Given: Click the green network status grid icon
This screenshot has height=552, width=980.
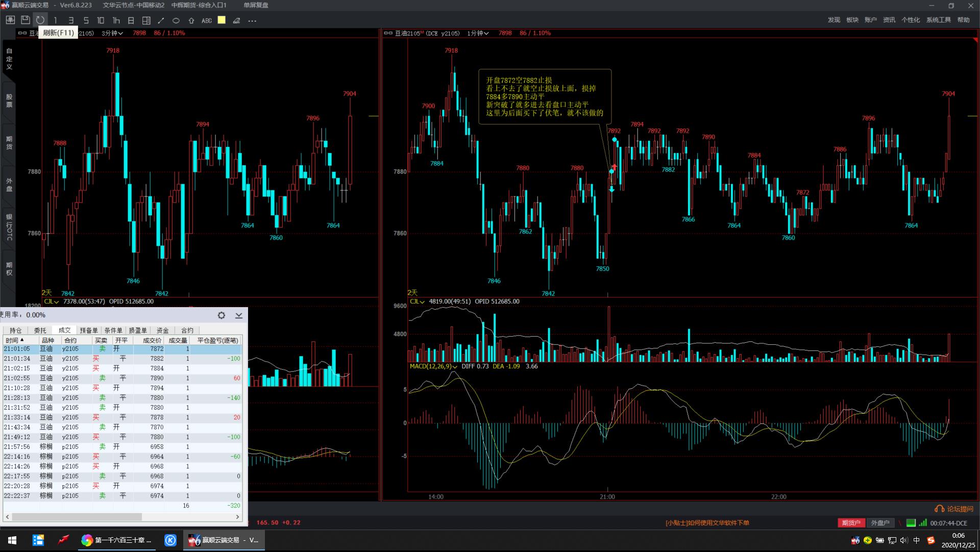Looking at the screenshot, I should pos(911,523).
